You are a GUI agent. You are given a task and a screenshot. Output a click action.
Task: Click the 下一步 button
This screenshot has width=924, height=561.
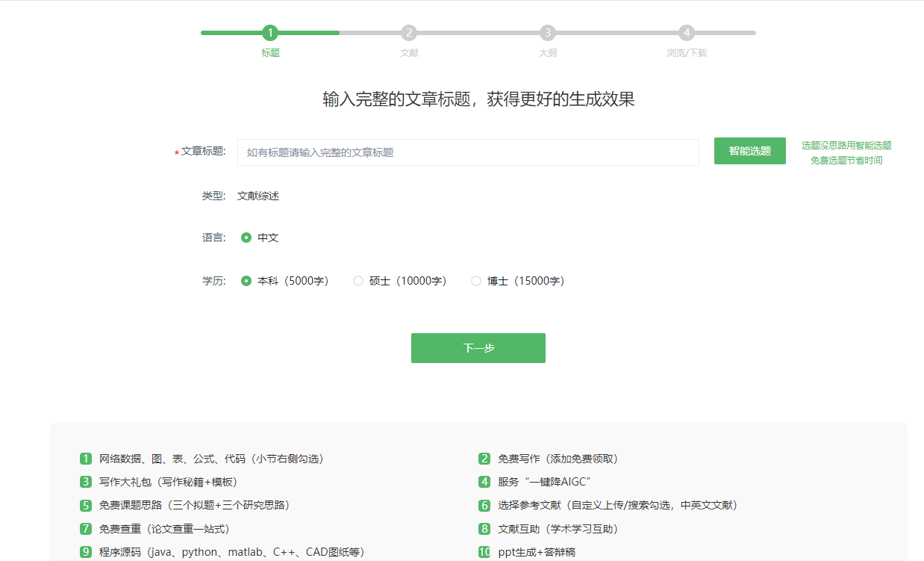coord(478,347)
